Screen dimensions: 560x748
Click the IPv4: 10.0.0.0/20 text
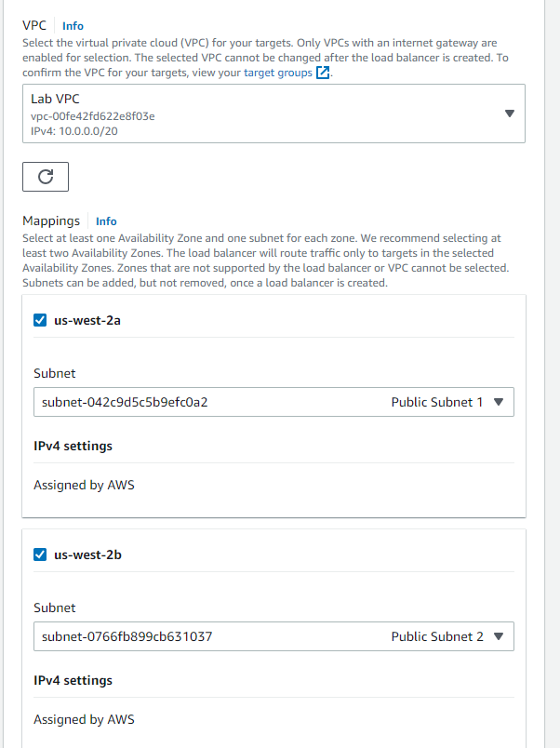point(73,131)
